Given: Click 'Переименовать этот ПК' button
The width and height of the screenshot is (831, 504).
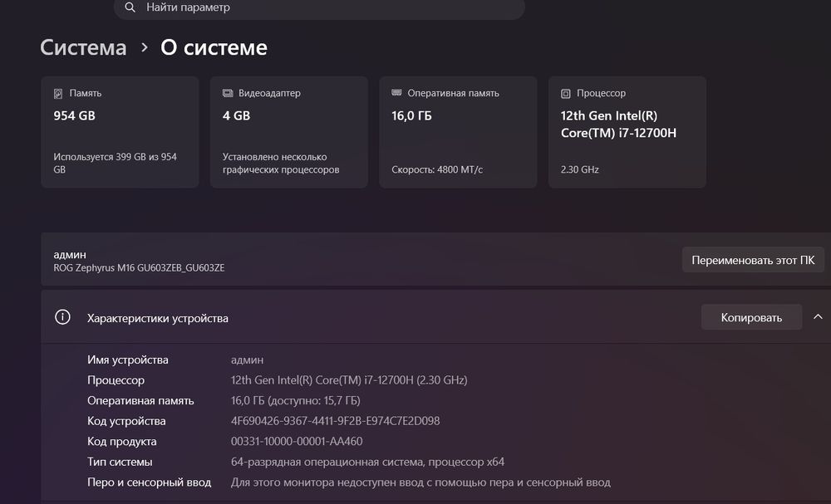Looking at the screenshot, I should click(753, 260).
